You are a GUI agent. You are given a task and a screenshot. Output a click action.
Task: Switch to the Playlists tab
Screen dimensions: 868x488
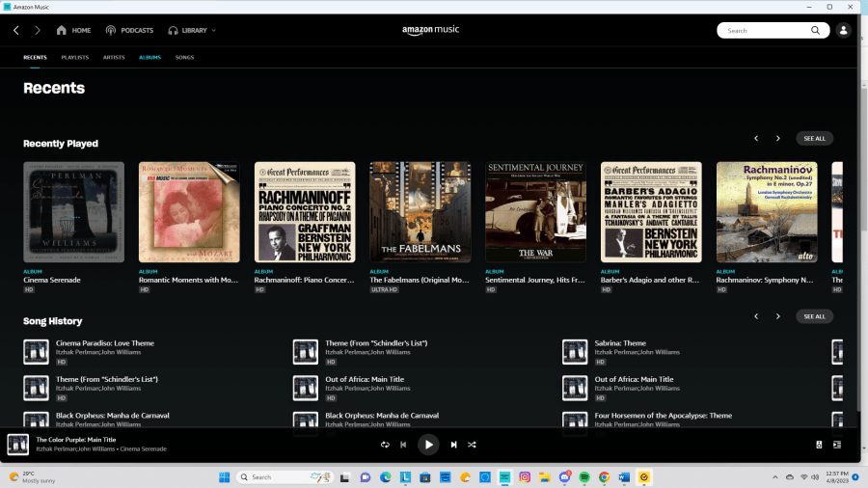point(74,58)
